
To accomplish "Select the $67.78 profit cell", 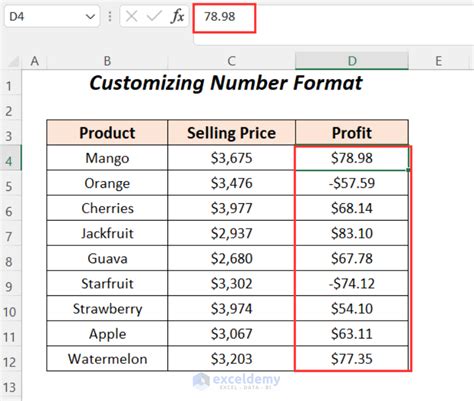I will 352,258.
